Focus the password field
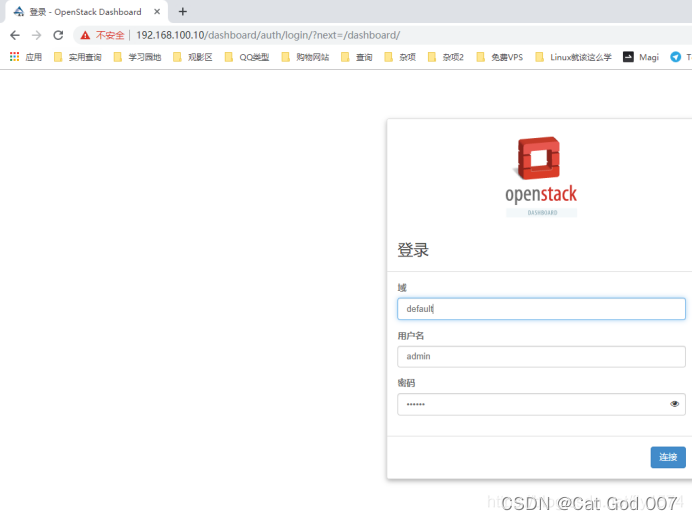The height and width of the screenshot is (520, 693). 541,404
